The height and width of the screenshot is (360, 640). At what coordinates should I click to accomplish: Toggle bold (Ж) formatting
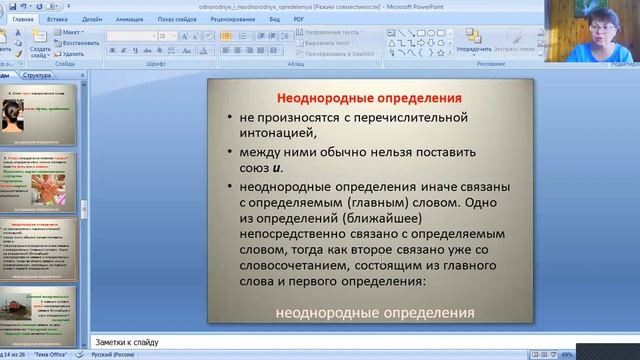click(x=112, y=51)
